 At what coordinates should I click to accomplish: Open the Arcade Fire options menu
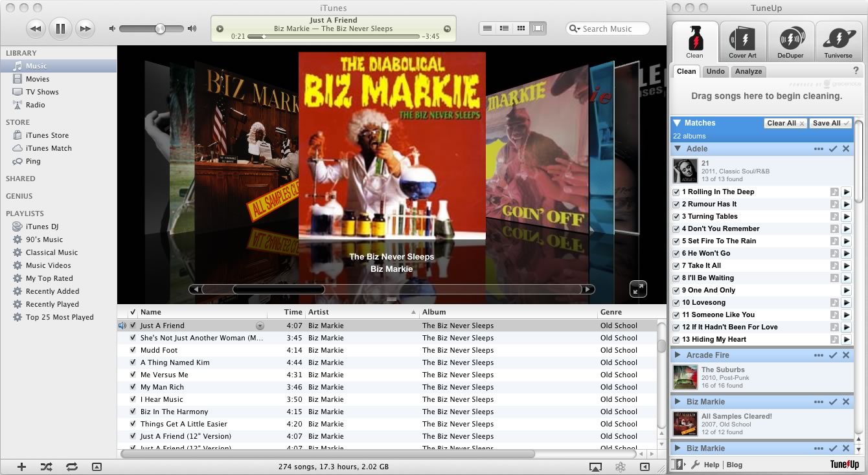819,355
